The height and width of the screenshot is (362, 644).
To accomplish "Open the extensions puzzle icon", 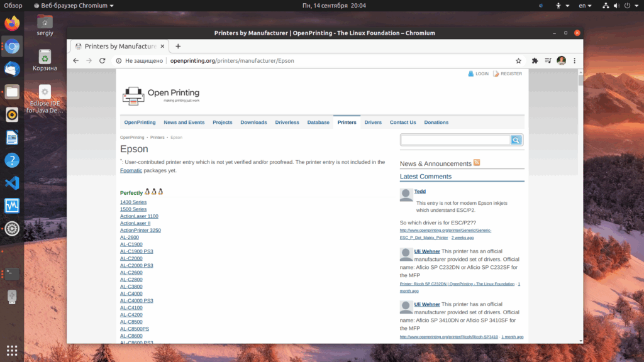I will (x=535, y=61).
